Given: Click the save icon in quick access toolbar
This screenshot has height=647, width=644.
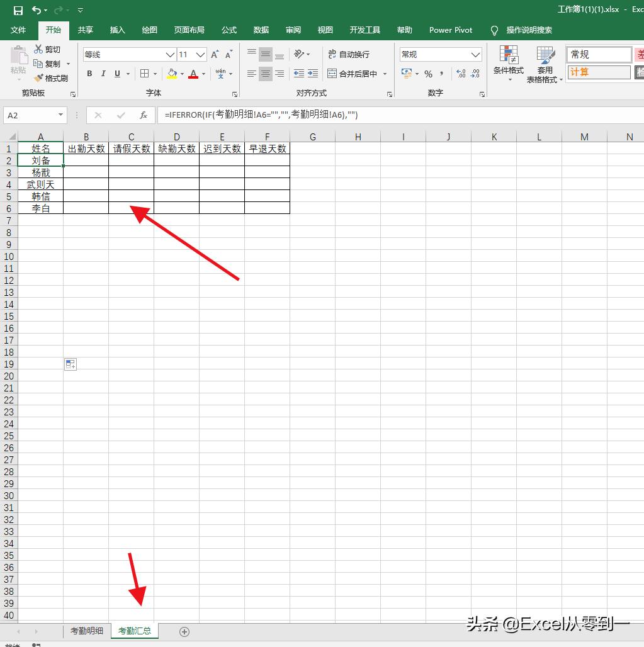Looking at the screenshot, I should [x=18, y=10].
